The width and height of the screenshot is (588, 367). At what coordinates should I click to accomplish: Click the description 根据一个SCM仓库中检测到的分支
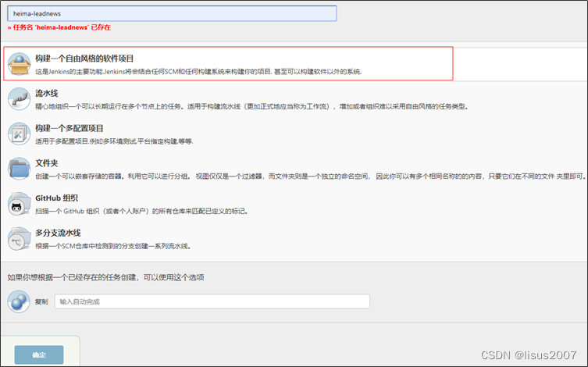click(x=113, y=246)
